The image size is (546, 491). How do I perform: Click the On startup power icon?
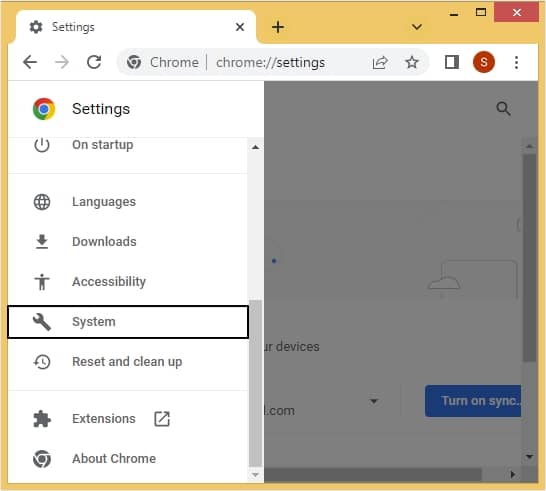42,145
